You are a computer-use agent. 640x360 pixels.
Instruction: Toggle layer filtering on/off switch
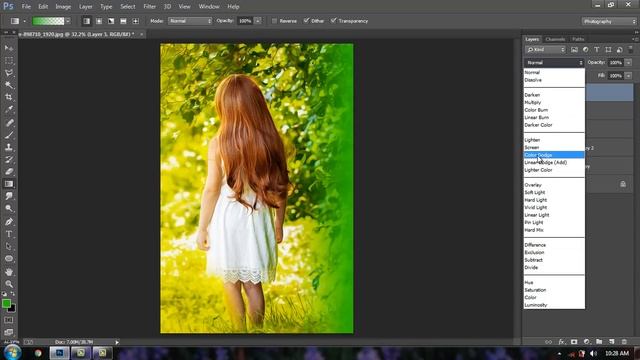631,49
